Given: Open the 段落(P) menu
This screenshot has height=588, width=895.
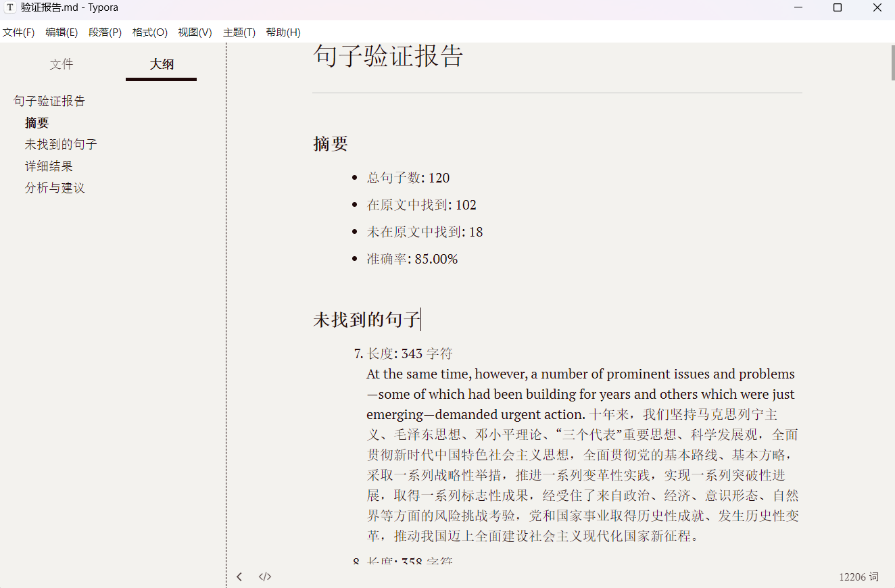Looking at the screenshot, I should (105, 32).
